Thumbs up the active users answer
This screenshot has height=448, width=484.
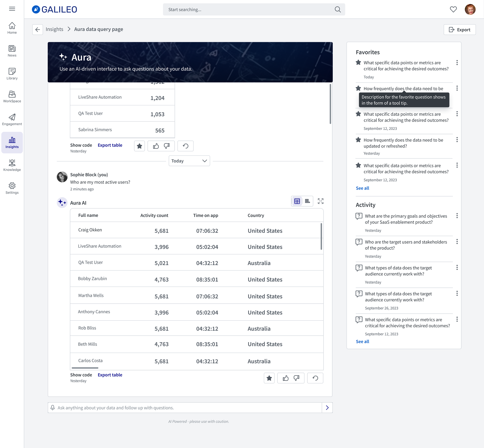[x=286, y=378]
